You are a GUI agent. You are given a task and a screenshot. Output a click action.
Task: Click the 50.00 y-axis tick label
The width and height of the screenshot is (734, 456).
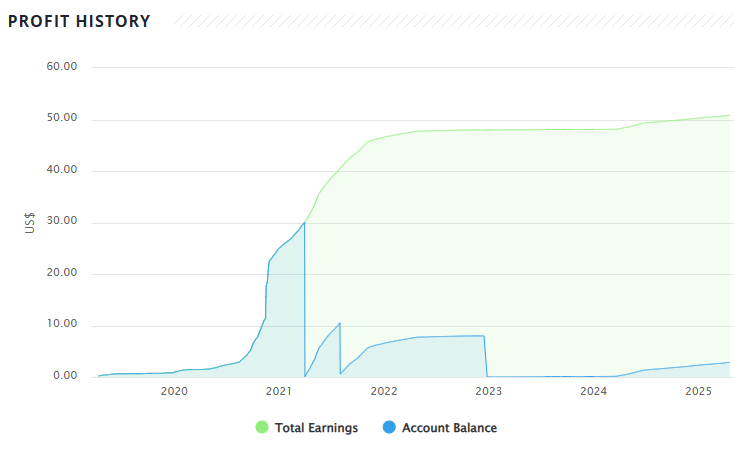pos(63,119)
